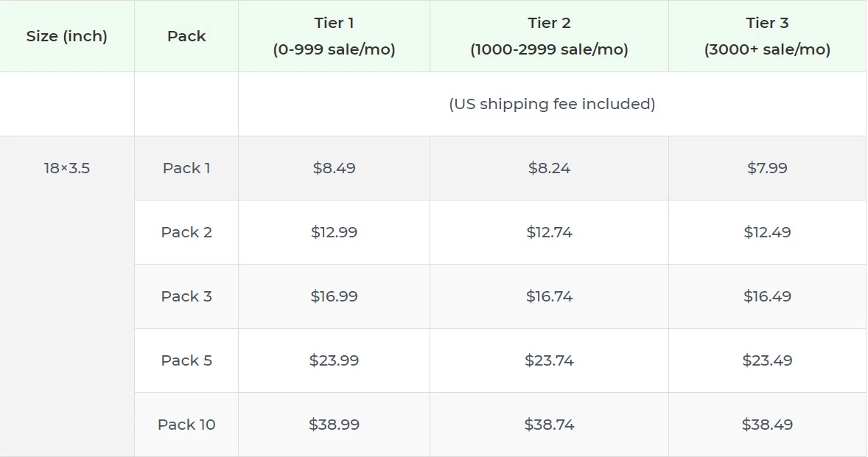Click the $38.49 Pack 10 price
This screenshot has height=457, width=868.
point(767,425)
